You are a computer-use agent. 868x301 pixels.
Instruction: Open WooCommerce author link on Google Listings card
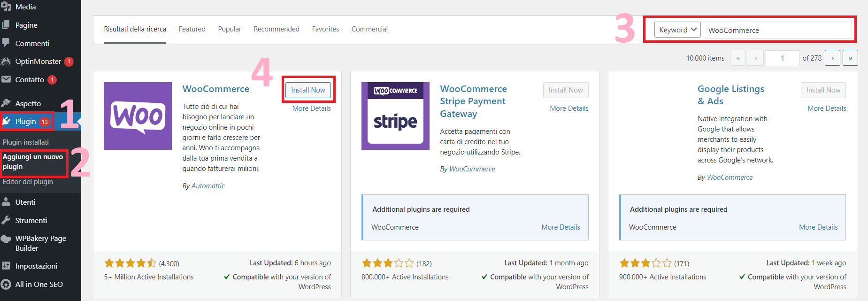[730, 178]
